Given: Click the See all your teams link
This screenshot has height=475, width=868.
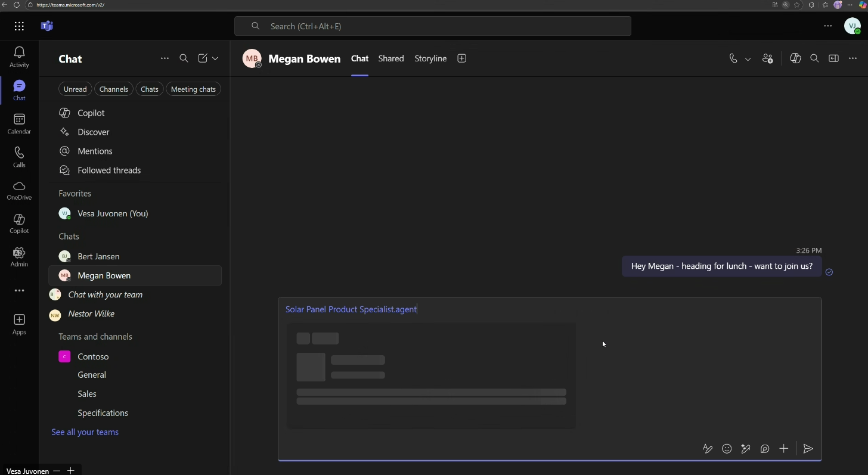Looking at the screenshot, I should point(85,432).
